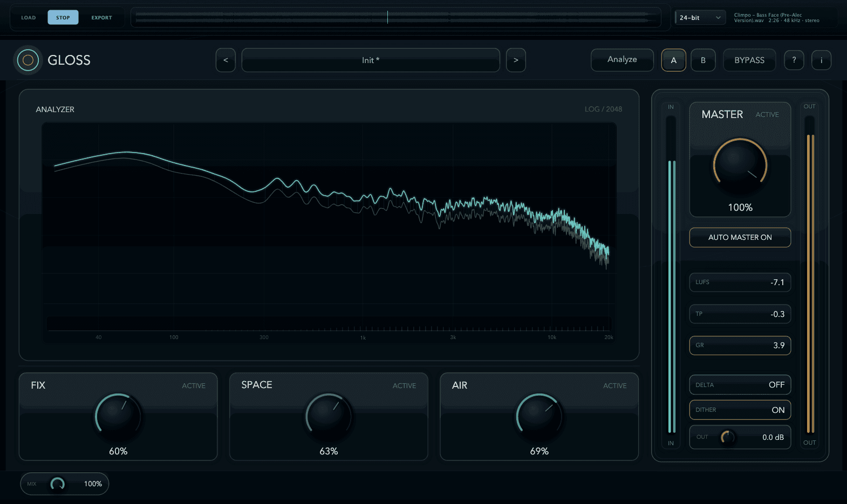
Task: Click the MIX 100% value
Action: (x=93, y=484)
